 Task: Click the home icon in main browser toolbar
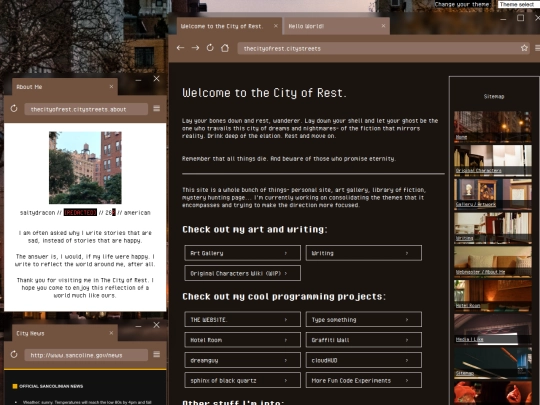[x=225, y=48]
